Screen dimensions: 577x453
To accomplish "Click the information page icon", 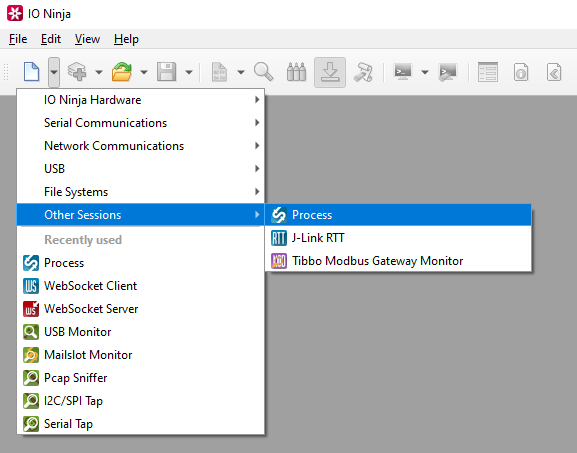I will point(521,72).
